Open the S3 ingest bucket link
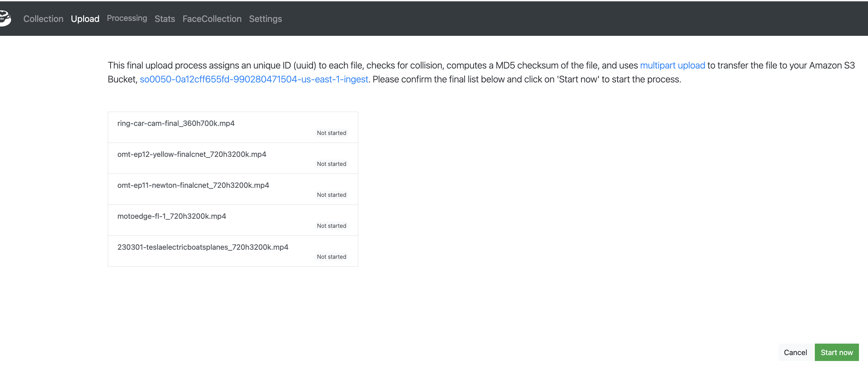The height and width of the screenshot is (377, 868). (x=254, y=79)
